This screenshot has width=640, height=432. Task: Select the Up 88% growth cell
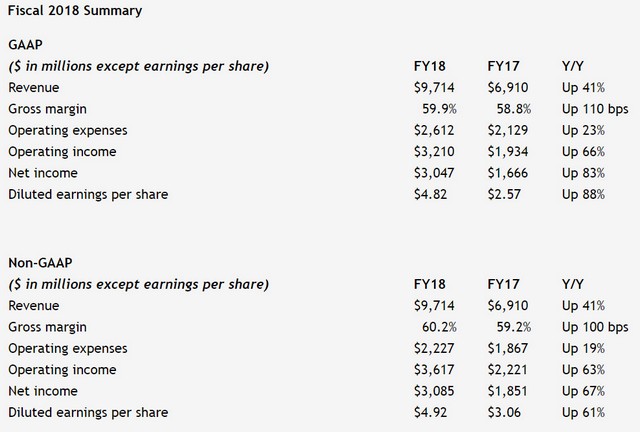point(585,194)
